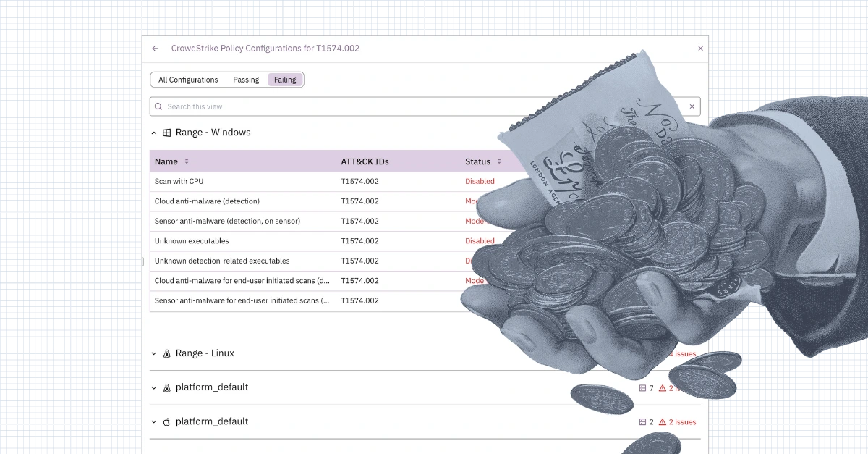Click Disabled status for Unknown executables
Viewport: 868px width, 454px height.
480,241
